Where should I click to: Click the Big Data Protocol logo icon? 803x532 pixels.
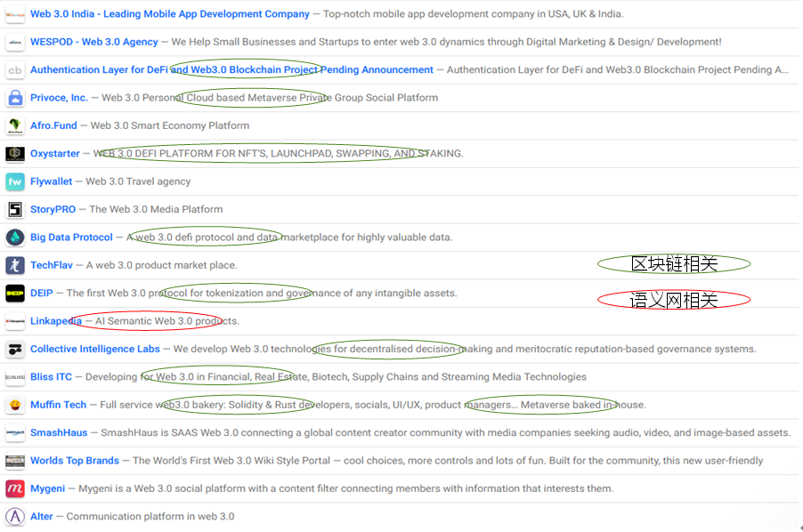[x=15, y=238]
